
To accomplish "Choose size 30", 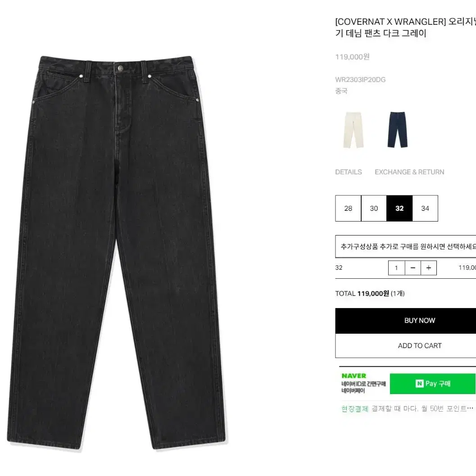I will pos(374,208).
